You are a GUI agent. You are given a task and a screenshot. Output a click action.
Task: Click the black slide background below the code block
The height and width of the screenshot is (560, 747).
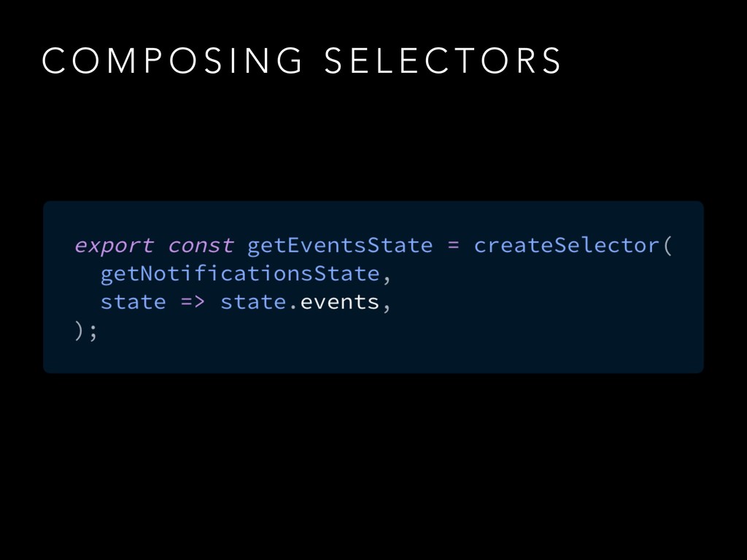pyautogui.click(x=373, y=467)
